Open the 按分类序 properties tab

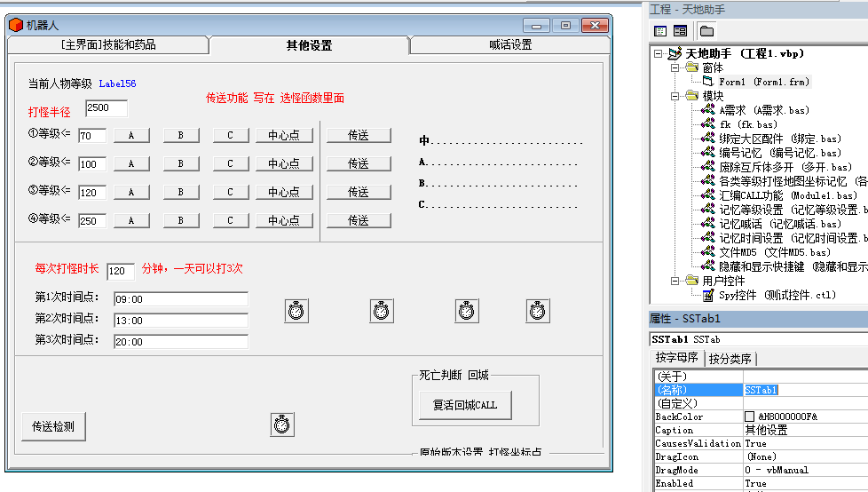point(730,359)
